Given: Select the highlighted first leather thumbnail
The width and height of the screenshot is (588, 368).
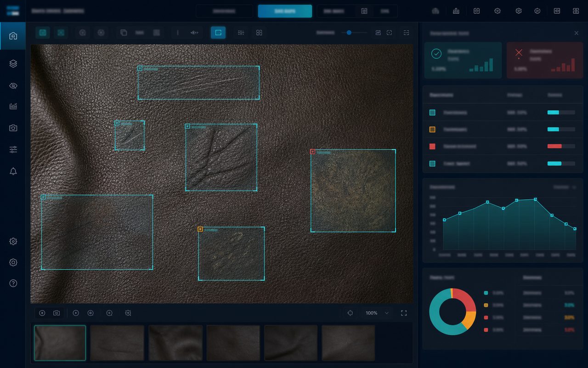Looking at the screenshot, I should coord(60,343).
